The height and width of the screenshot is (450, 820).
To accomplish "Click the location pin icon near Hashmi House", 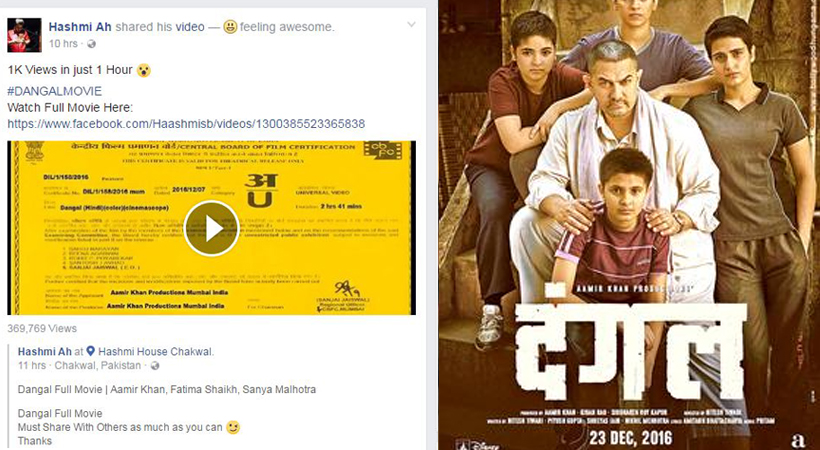I will tap(90, 352).
